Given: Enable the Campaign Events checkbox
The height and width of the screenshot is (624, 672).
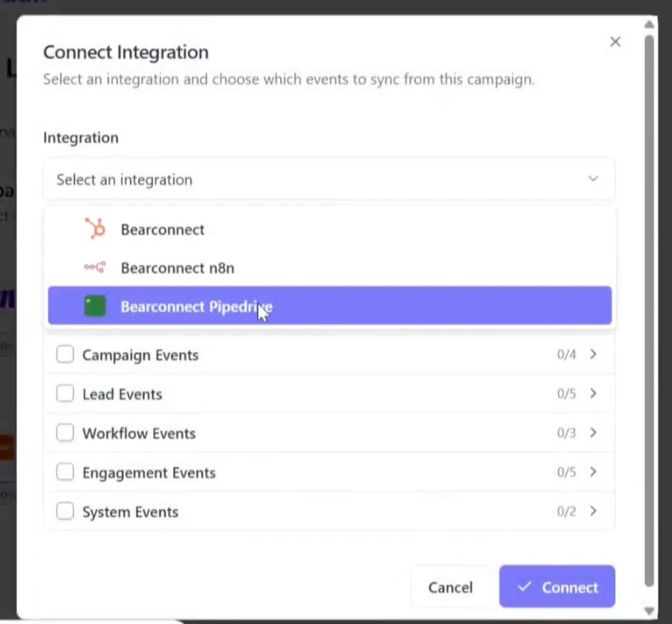Looking at the screenshot, I should (65, 354).
